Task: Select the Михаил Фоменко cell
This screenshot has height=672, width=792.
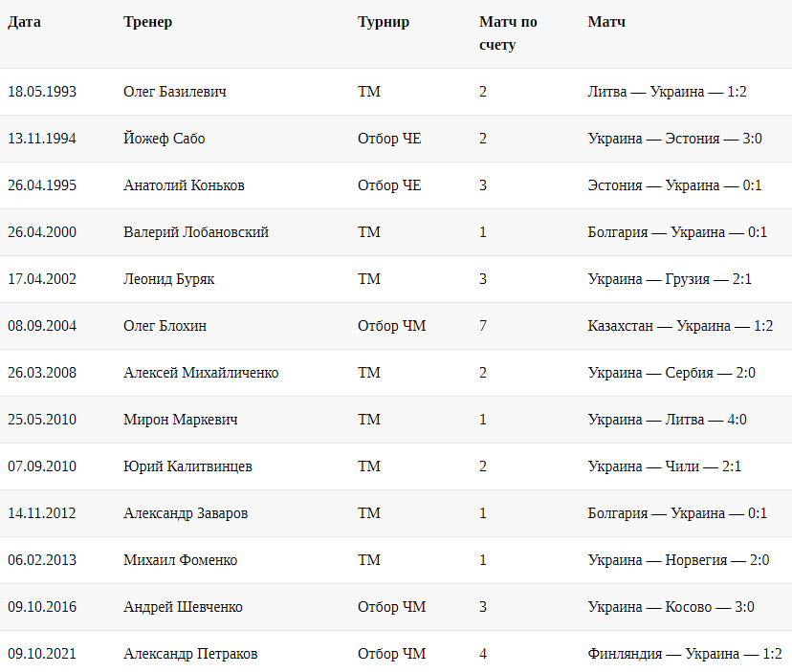Action: pos(180,560)
